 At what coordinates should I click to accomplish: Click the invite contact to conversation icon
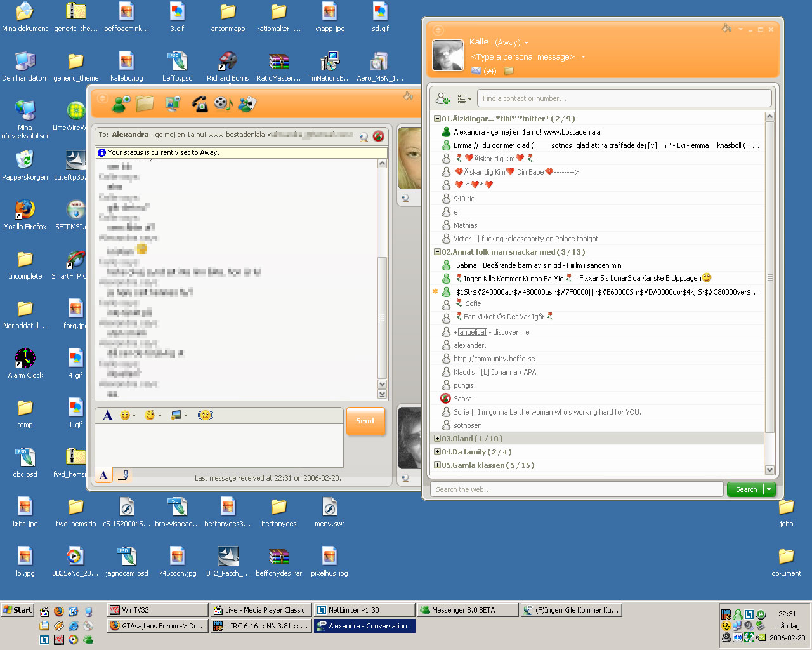click(x=121, y=104)
